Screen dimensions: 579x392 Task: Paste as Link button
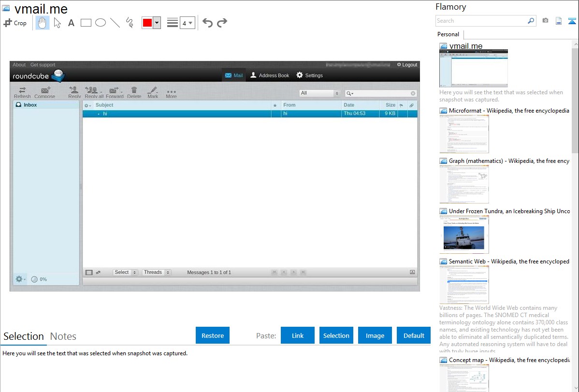point(298,335)
